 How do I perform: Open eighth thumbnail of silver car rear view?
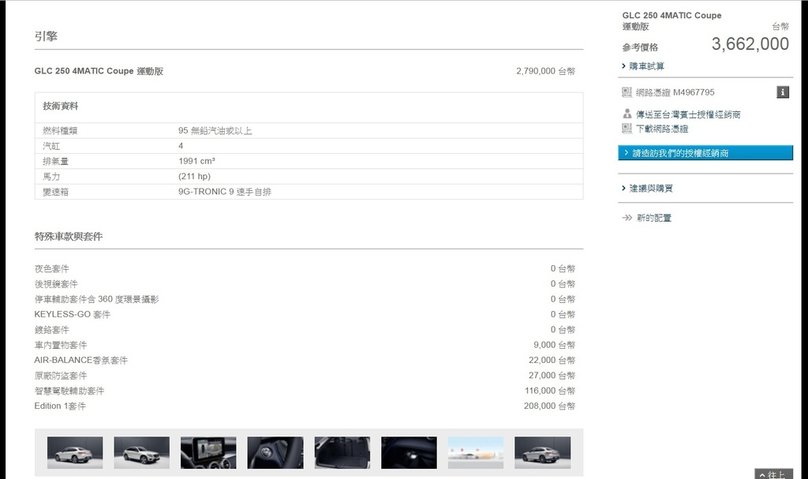[543, 453]
